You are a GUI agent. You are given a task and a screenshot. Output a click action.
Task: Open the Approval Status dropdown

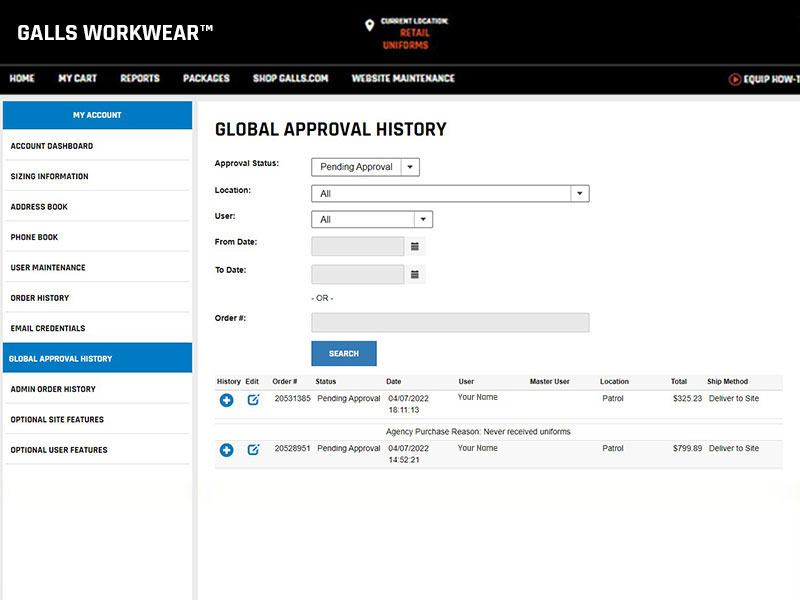(411, 167)
